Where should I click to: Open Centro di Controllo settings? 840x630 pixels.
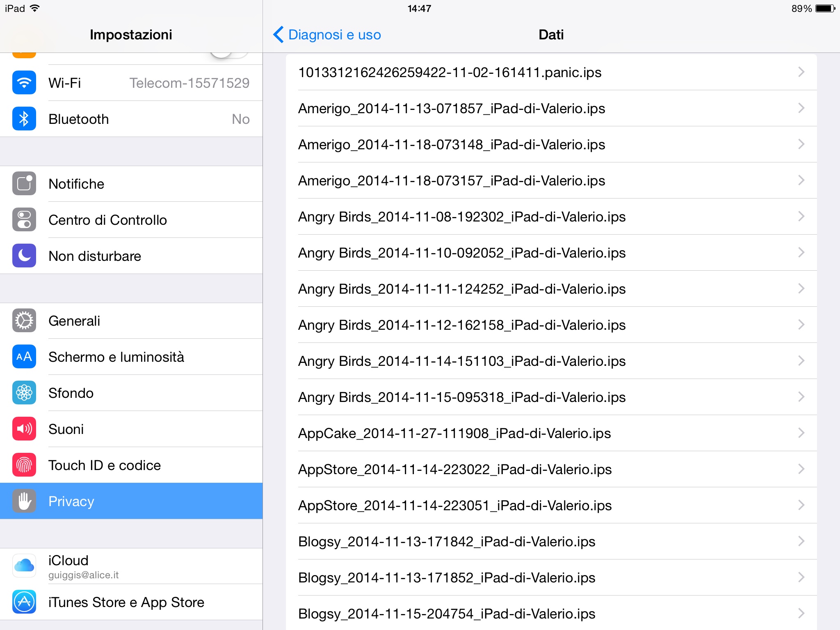131,220
